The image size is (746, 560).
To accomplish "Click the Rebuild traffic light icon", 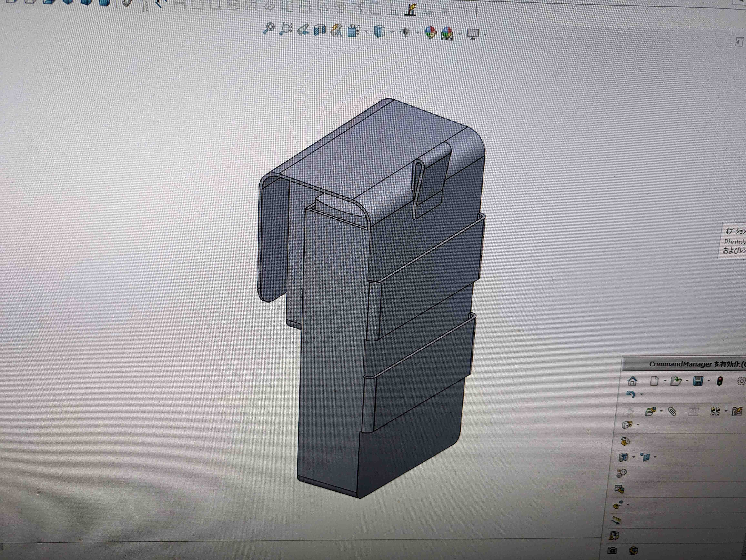I will click(x=720, y=381).
